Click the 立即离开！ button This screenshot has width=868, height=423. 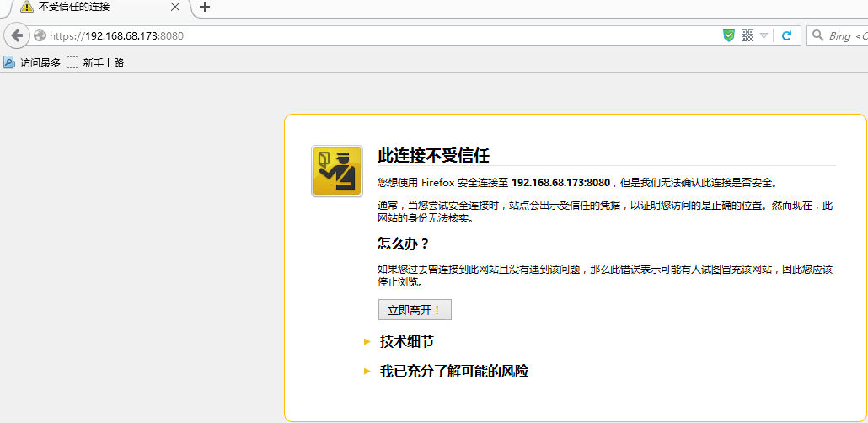pos(415,310)
